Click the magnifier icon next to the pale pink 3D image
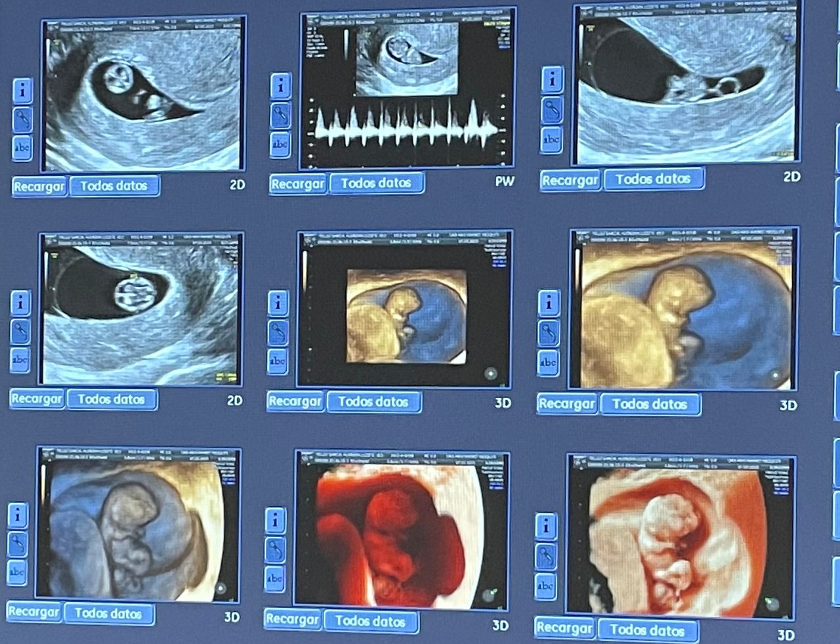840x644 pixels. 546,555
